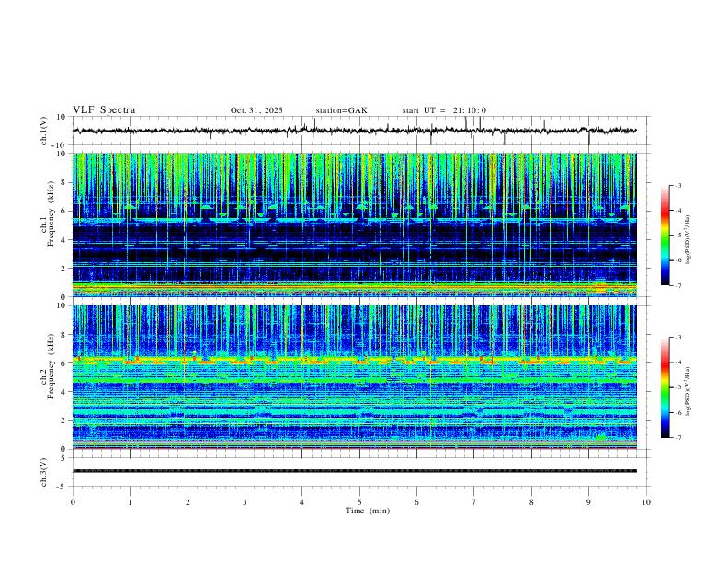This screenshot has width=728, height=563.
Task: Click the "ch.1(V)" waveform axis label
Action: 44,131
